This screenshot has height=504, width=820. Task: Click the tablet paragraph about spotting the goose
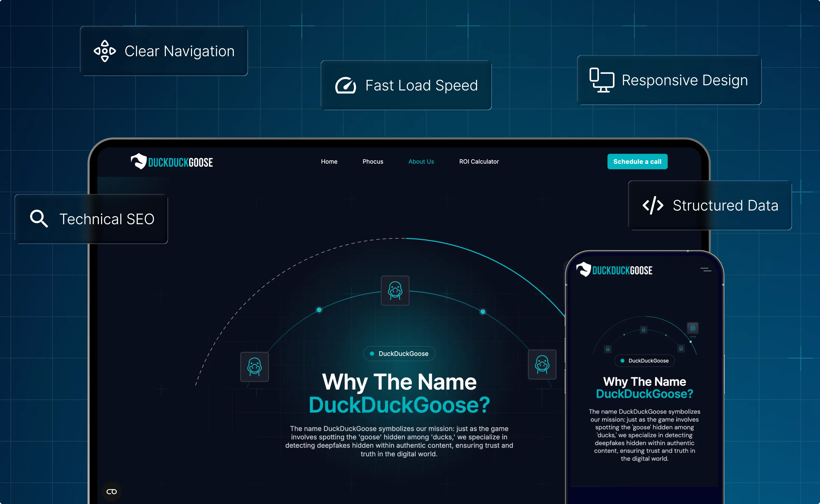click(399, 441)
